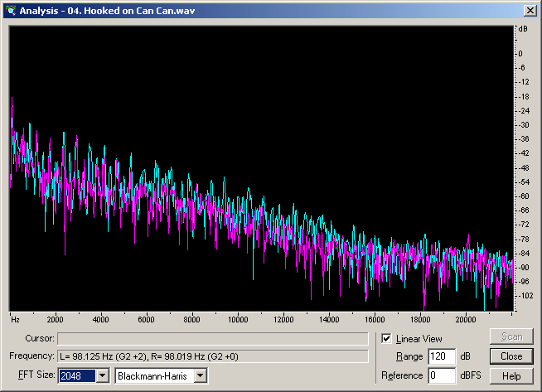The image size is (542, 392).
Task: Click the Analysis window icon in title bar
Action: point(11,10)
